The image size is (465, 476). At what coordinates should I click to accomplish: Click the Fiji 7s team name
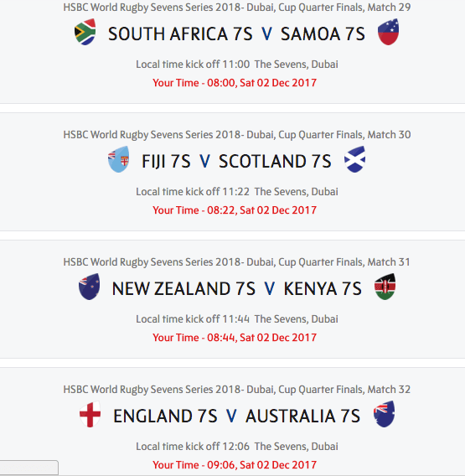[166, 161]
